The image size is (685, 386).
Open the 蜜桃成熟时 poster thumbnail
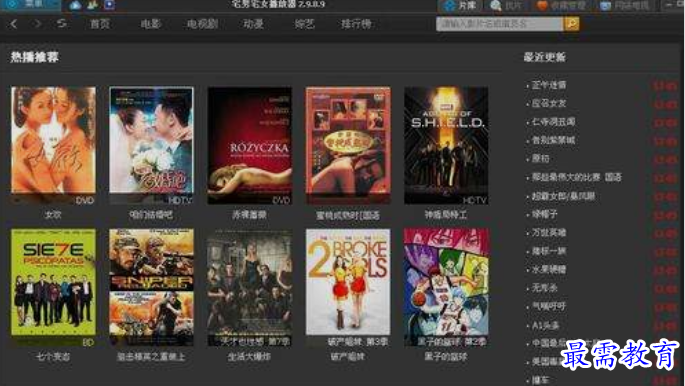pos(348,145)
